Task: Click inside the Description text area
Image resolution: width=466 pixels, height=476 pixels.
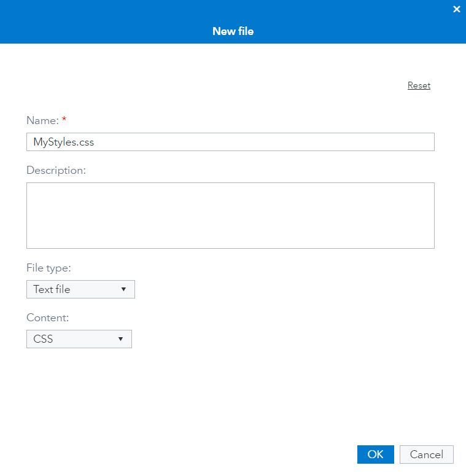Action: (x=230, y=216)
